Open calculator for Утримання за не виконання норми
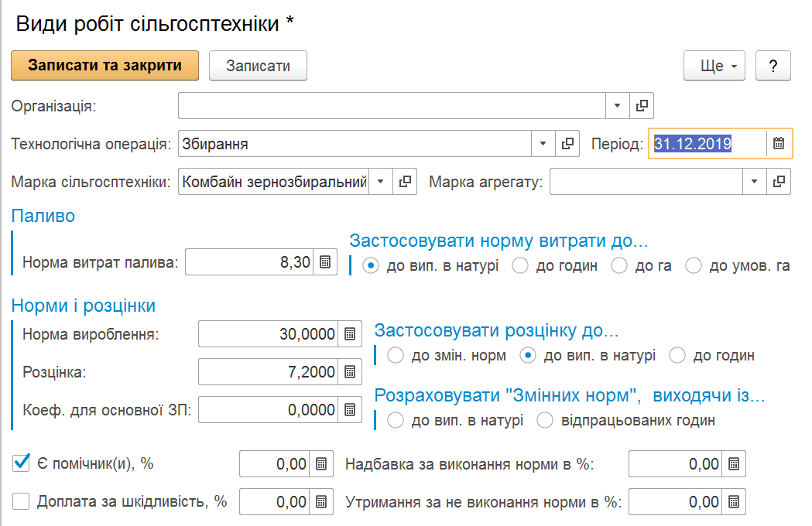This screenshot has width=812, height=526. [x=733, y=502]
